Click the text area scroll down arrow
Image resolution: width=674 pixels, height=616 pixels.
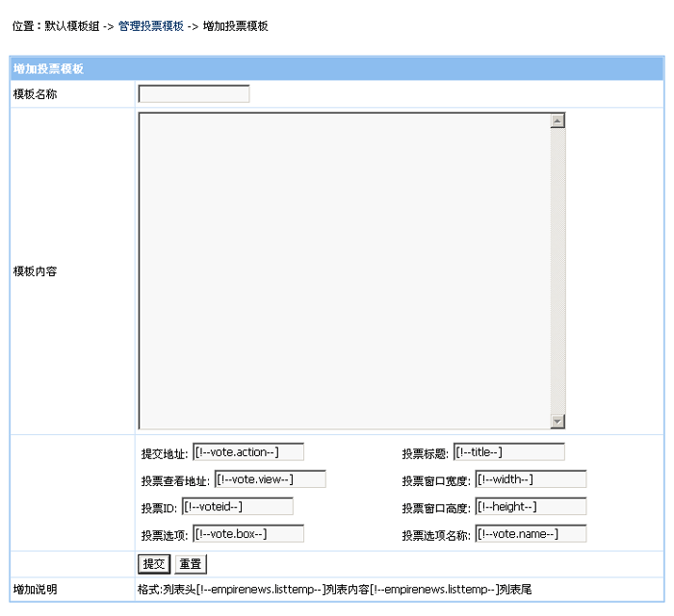[557, 422]
